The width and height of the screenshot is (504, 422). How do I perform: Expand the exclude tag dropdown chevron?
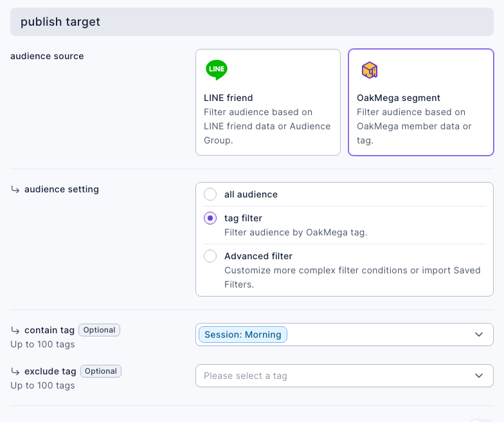point(479,376)
